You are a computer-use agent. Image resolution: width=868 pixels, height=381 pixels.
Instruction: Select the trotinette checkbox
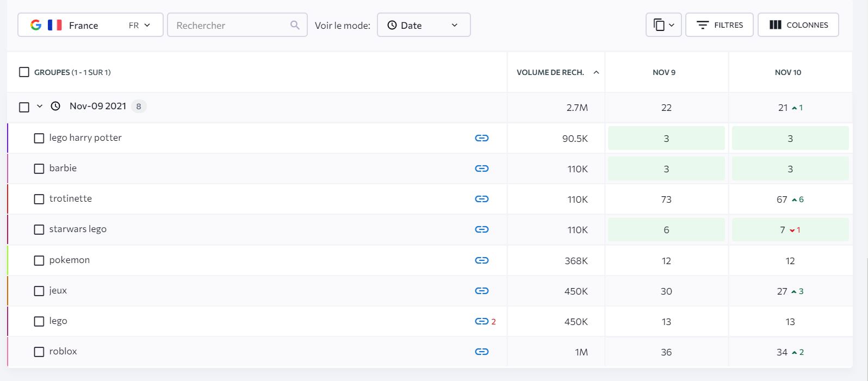coord(39,199)
